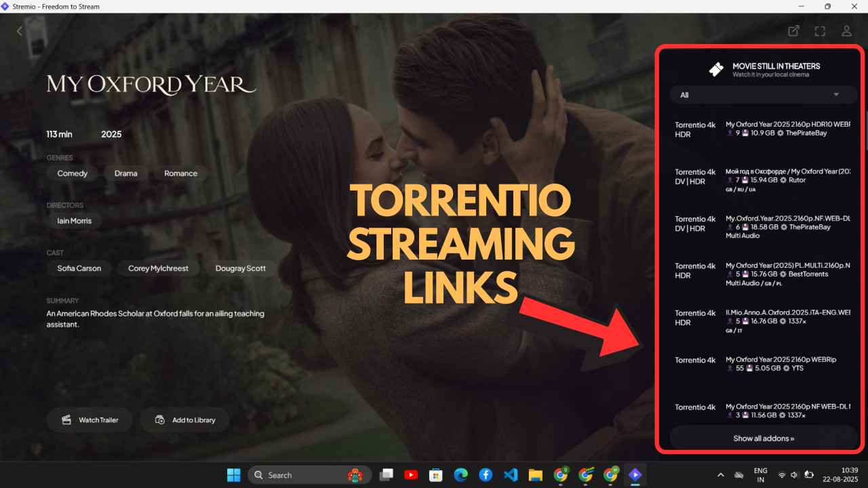Viewport: 868px width, 488px height.
Task: Launch Visual Studio Code from taskbar
Action: click(x=511, y=475)
